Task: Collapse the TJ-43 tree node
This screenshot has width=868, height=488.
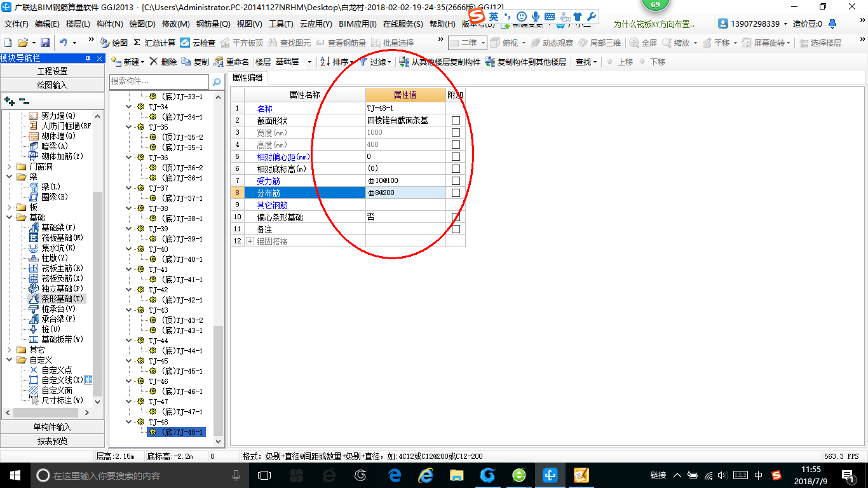Action: [130, 310]
